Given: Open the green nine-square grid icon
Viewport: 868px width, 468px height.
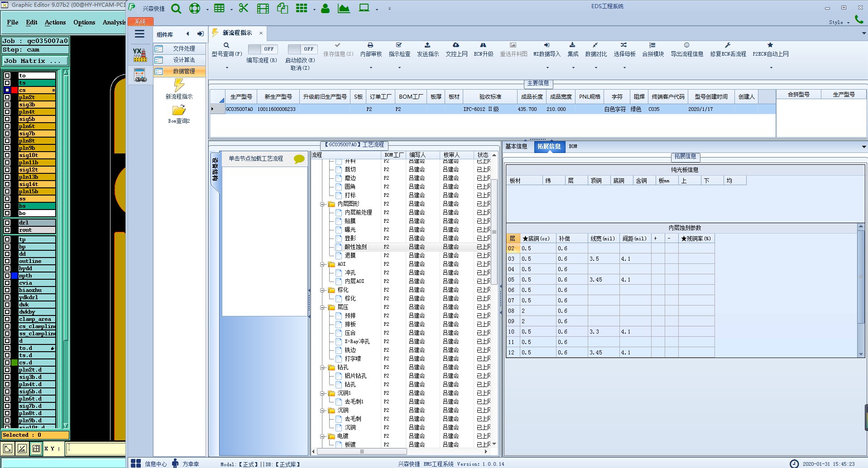Looking at the screenshot, I should pyautogui.click(x=302, y=9).
